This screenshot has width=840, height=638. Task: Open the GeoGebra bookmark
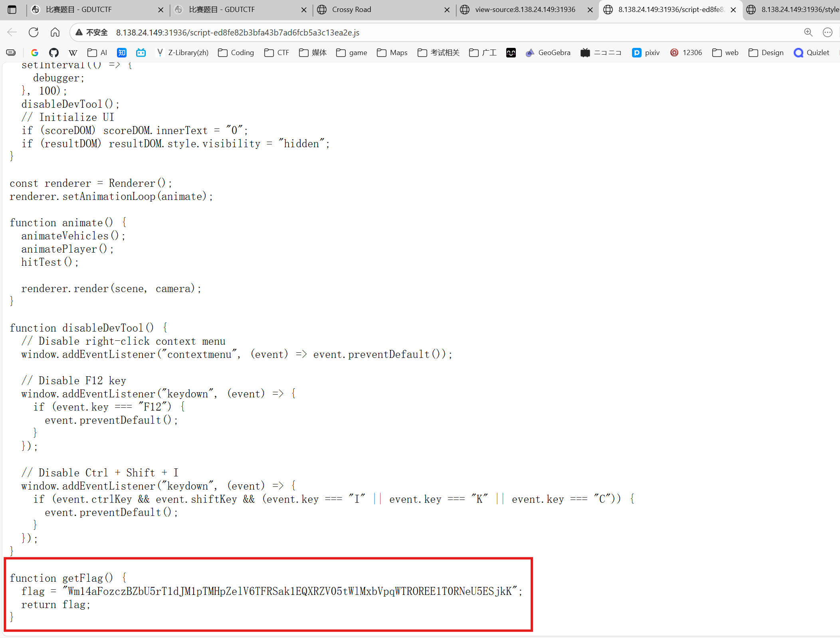(548, 53)
